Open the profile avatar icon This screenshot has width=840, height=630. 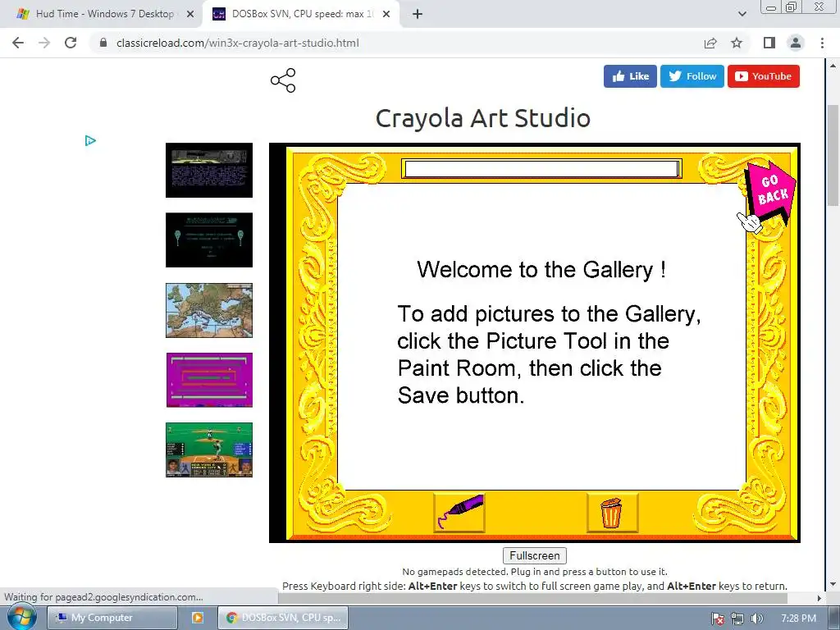(796, 43)
